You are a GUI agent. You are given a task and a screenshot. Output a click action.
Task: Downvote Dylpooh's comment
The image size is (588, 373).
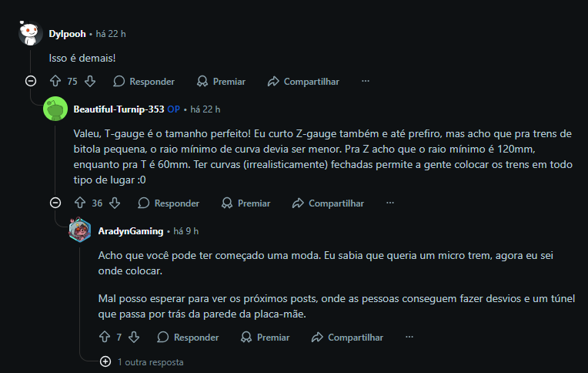[90, 81]
